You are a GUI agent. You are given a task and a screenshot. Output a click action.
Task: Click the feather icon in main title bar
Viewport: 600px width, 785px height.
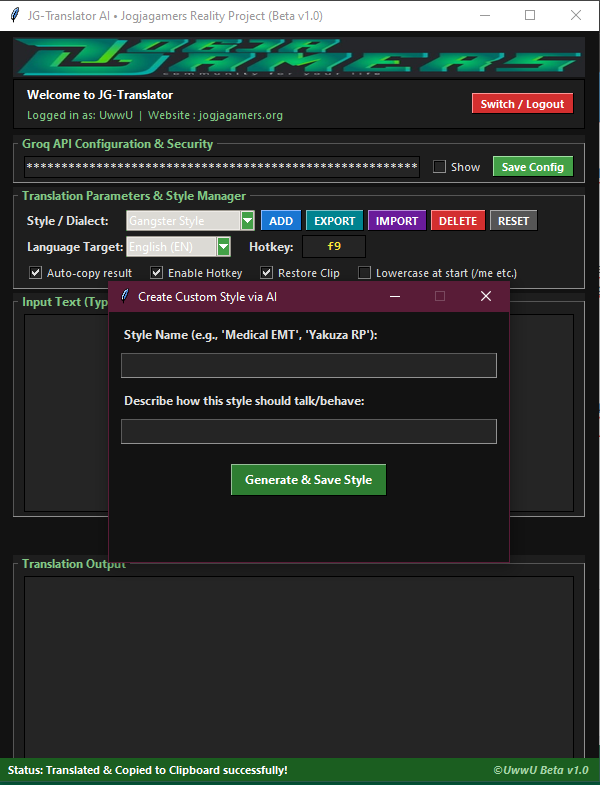pyautogui.click(x=15, y=15)
